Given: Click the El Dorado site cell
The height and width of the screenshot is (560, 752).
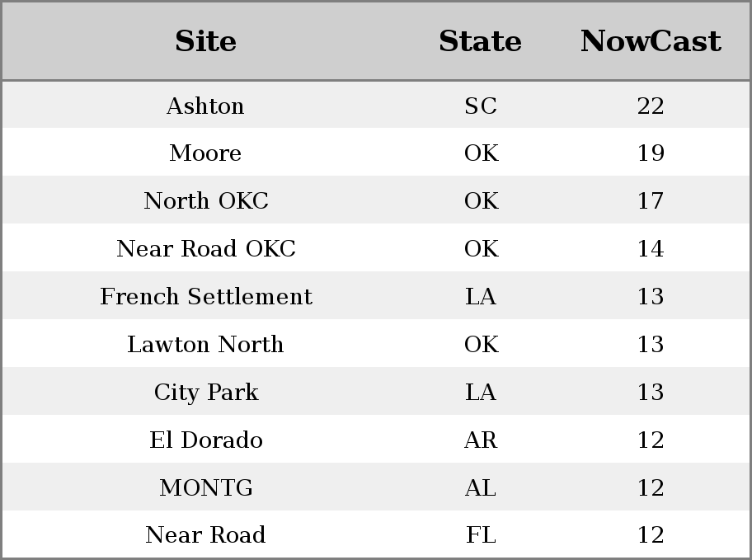Looking at the screenshot, I should pyautogui.click(x=206, y=440).
